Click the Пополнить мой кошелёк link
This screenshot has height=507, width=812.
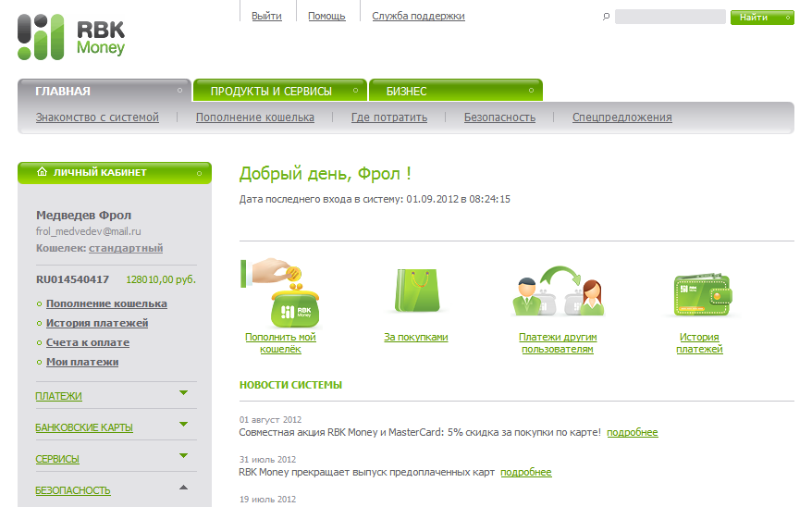[x=280, y=343]
